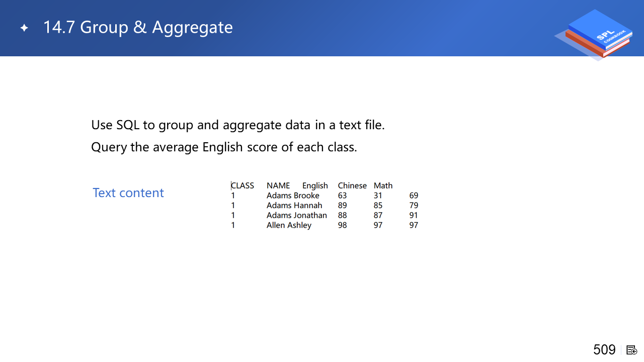Click the 'Query the average English score' line
The width and height of the screenshot is (644, 362).
pyautogui.click(x=224, y=147)
